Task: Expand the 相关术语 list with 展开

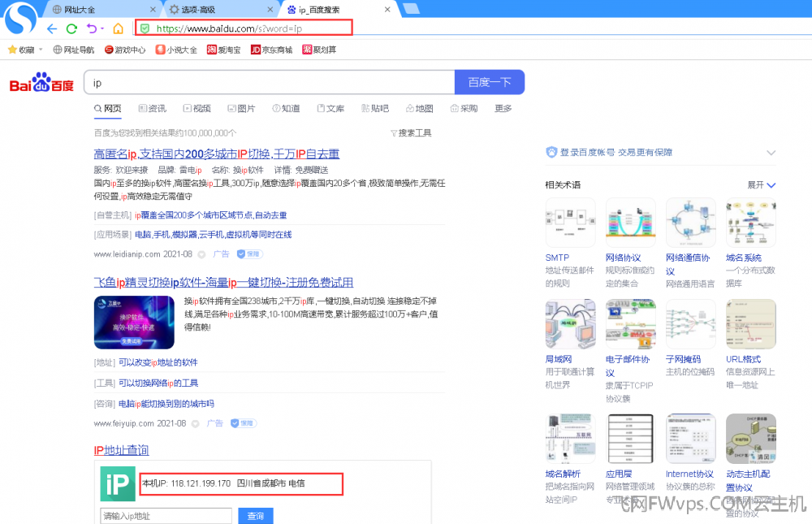Action: (762, 185)
